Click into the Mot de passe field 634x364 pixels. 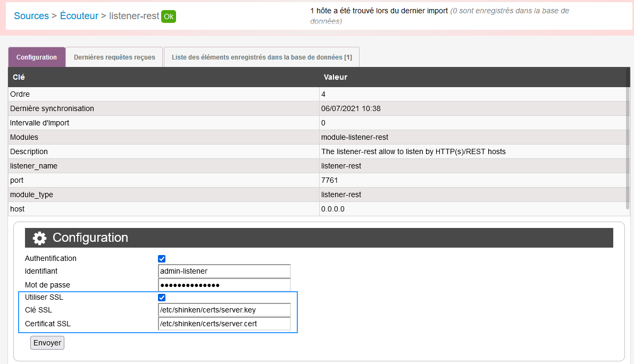tap(224, 285)
